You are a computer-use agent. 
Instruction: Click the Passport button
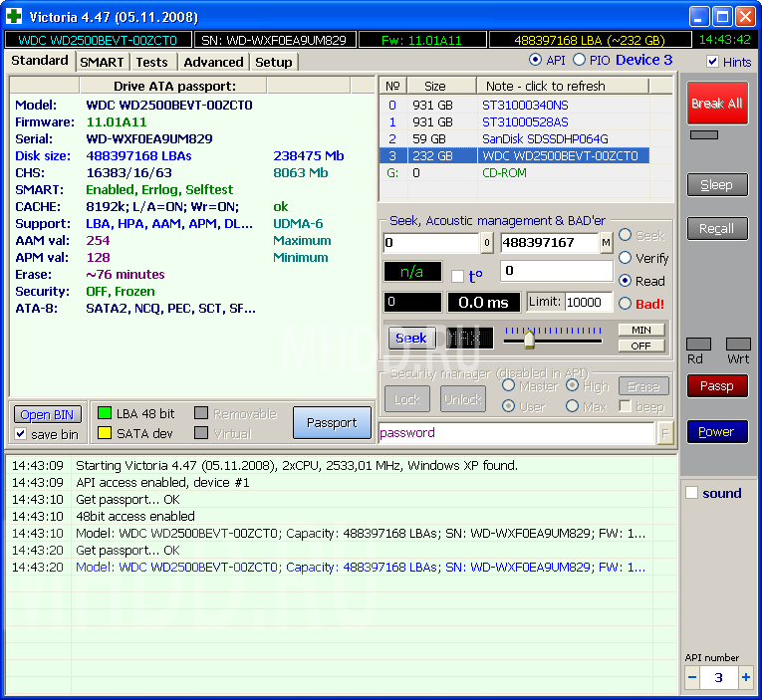point(332,423)
